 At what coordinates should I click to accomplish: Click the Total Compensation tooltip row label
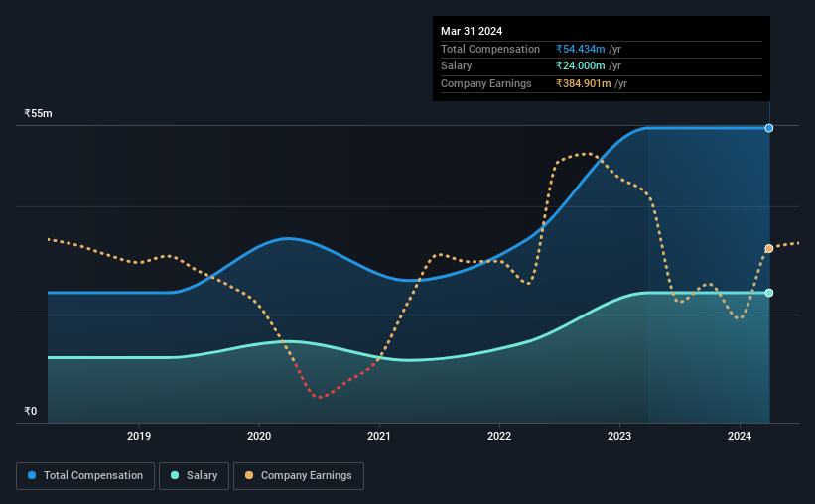[490, 49]
